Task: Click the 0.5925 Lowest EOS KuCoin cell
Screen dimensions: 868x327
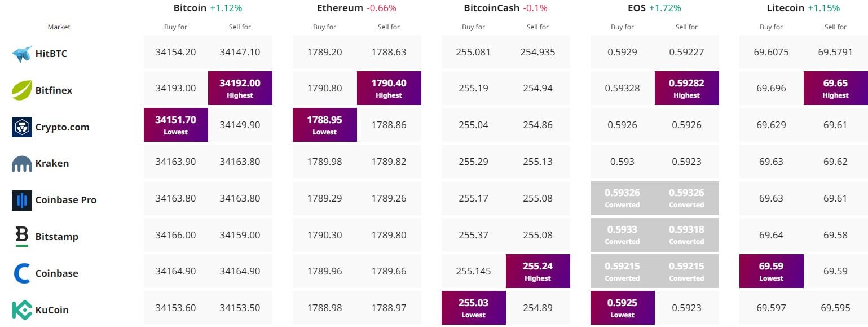Action: coord(622,308)
